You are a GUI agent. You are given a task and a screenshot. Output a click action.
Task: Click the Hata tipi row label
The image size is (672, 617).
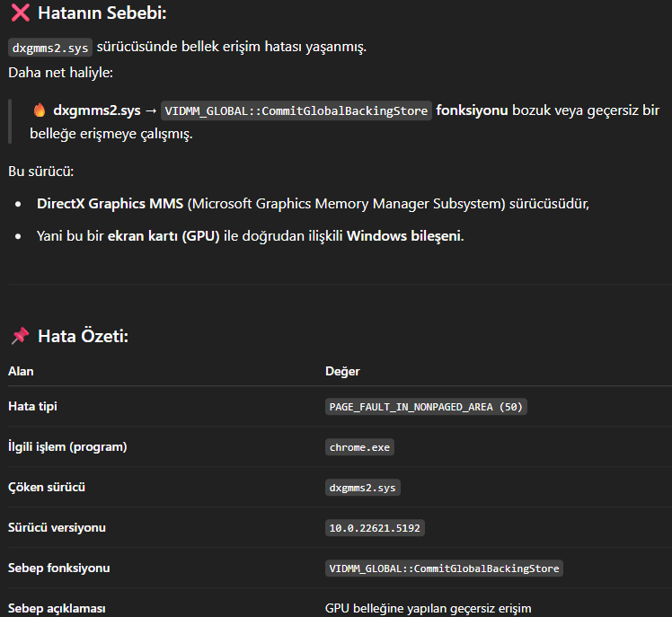(x=32, y=407)
